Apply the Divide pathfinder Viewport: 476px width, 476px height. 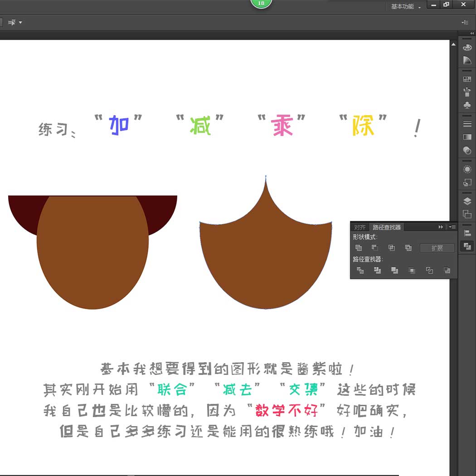(x=360, y=270)
